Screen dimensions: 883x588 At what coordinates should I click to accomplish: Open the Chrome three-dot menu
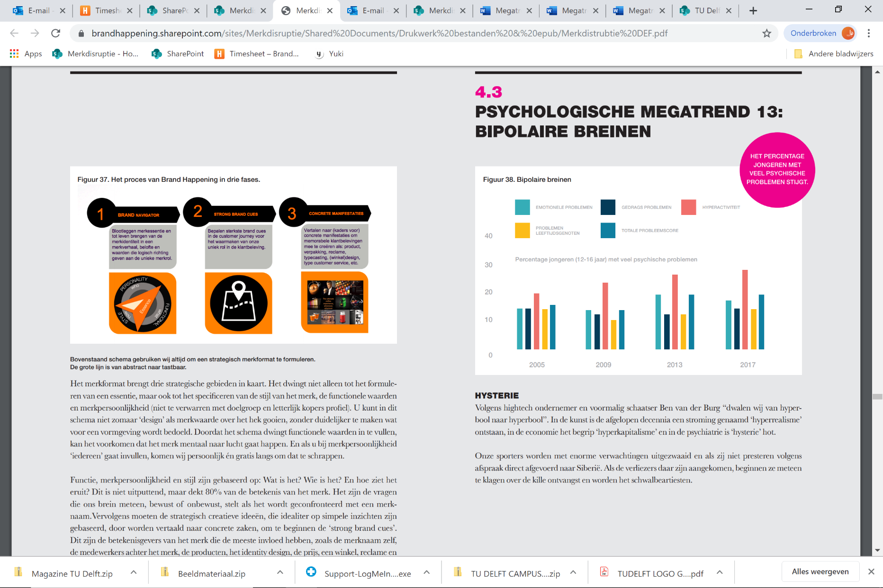tap(868, 33)
